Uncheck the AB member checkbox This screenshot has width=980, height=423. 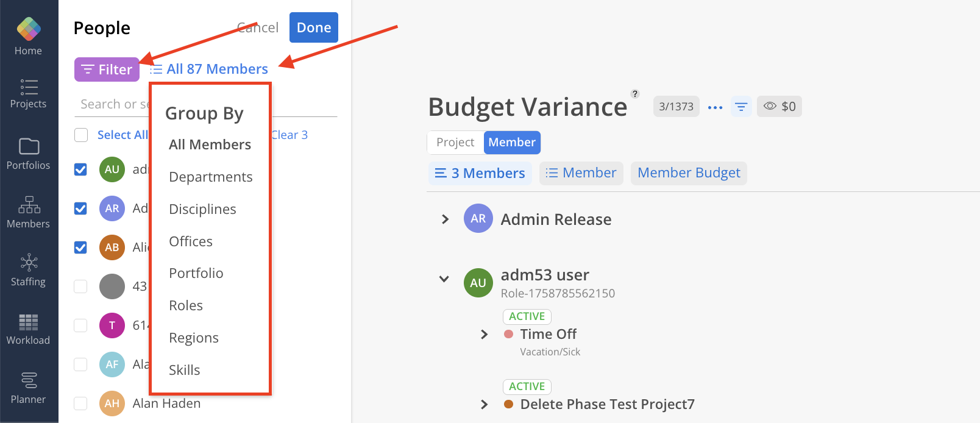point(80,247)
